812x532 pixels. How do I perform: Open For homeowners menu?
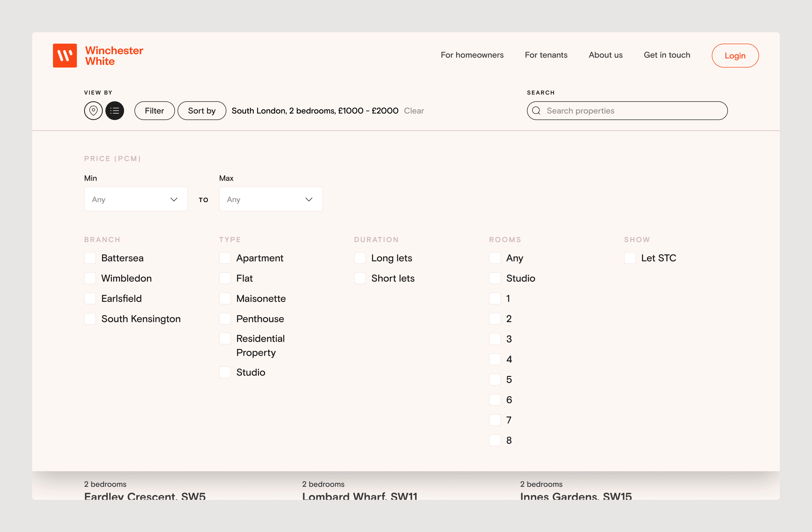click(x=472, y=55)
